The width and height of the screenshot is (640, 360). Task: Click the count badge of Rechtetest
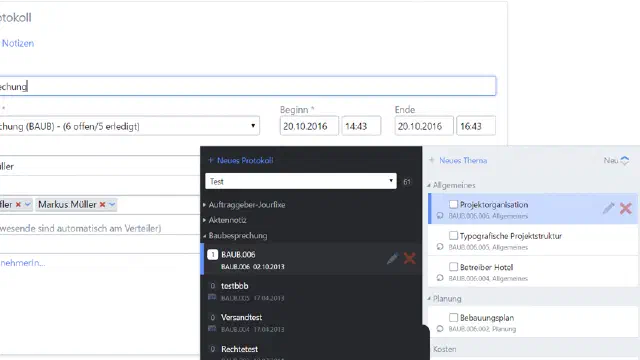pos(212,349)
